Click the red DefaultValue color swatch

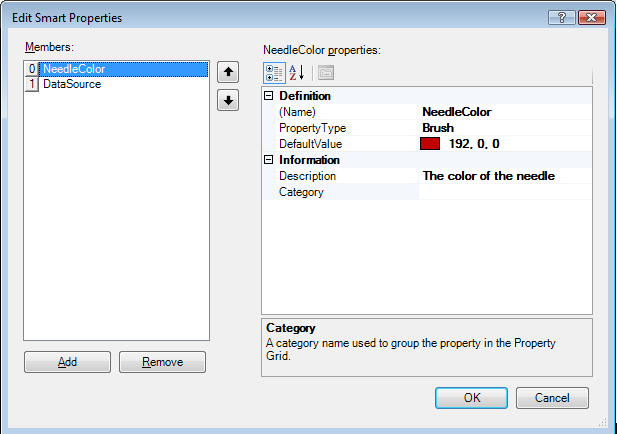tap(431, 144)
